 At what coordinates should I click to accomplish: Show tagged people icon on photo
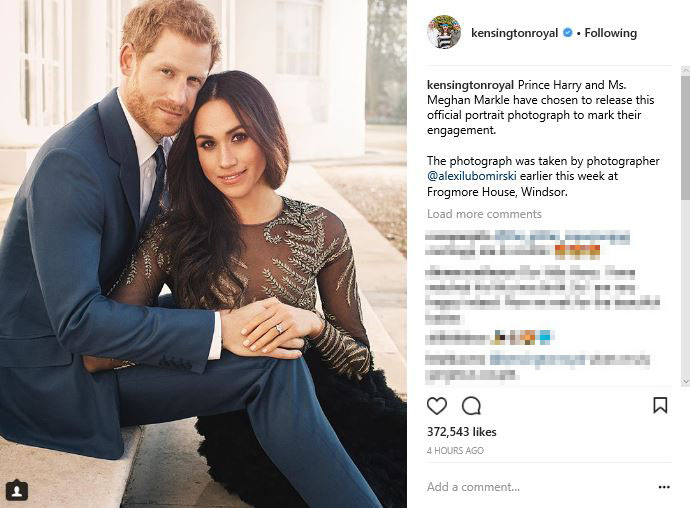point(16,490)
